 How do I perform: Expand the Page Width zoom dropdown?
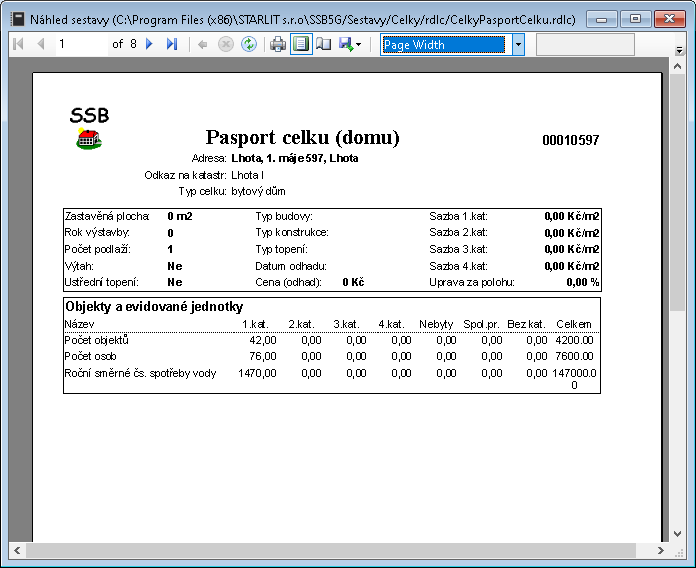[x=518, y=44]
